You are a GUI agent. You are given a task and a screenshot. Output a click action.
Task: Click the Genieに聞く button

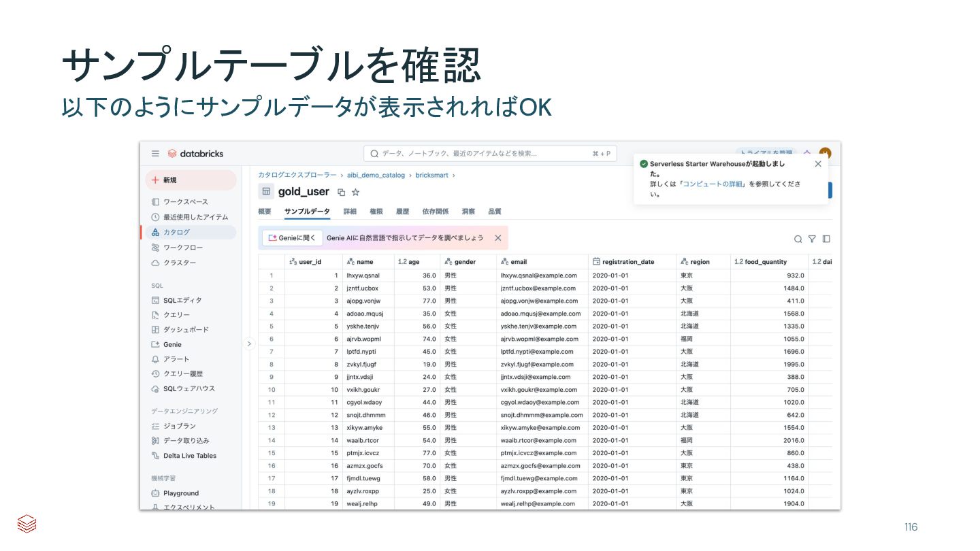tap(292, 238)
